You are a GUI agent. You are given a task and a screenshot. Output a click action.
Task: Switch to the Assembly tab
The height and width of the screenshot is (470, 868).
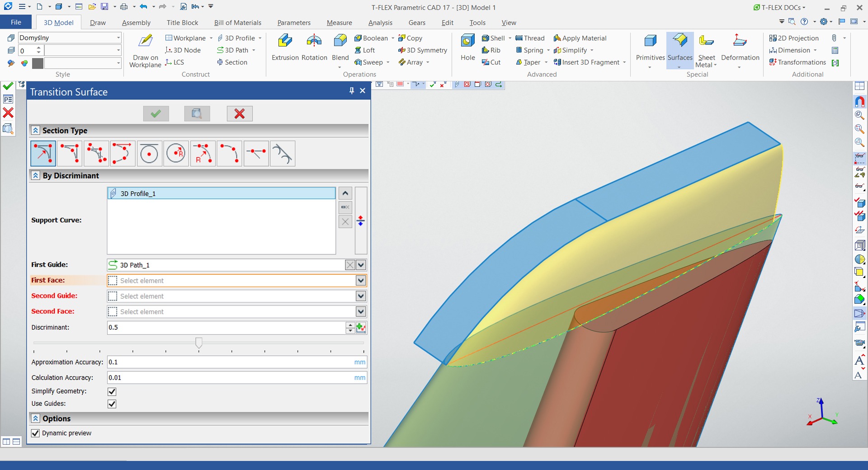click(x=136, y=23)
